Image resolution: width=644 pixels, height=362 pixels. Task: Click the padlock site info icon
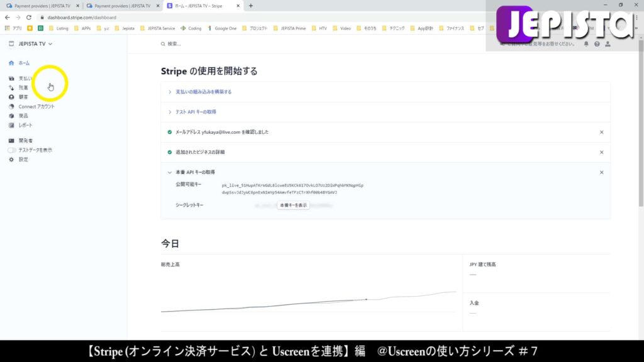42,18
